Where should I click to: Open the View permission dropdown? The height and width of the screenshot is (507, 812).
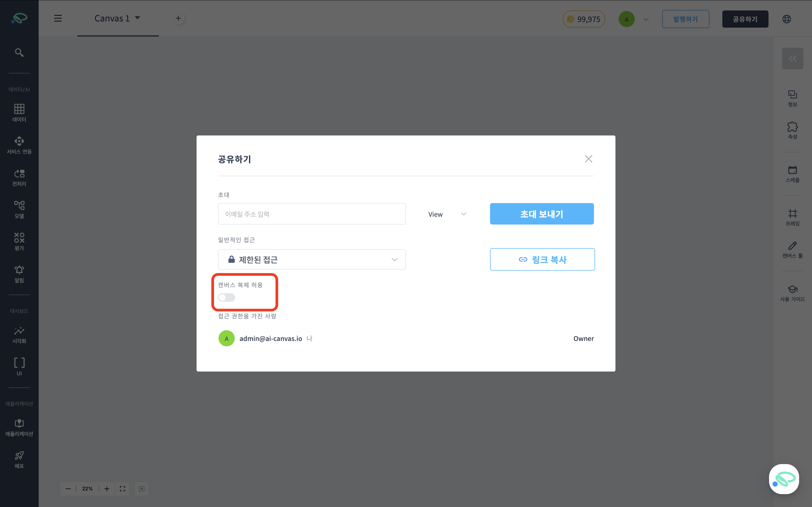[x=446, y=214]
